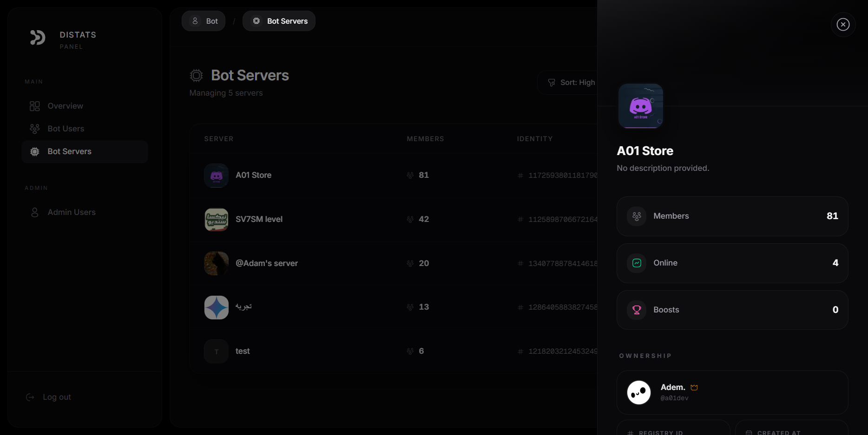868x435 pixels.
Task: Select the SV7SM level server row
Action: tap(325, 219)
